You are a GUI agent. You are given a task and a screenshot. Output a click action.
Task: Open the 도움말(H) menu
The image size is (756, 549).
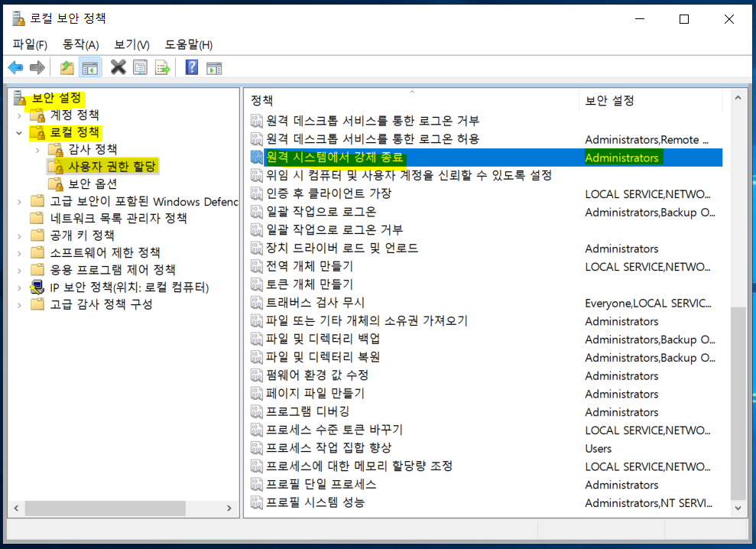189,45
